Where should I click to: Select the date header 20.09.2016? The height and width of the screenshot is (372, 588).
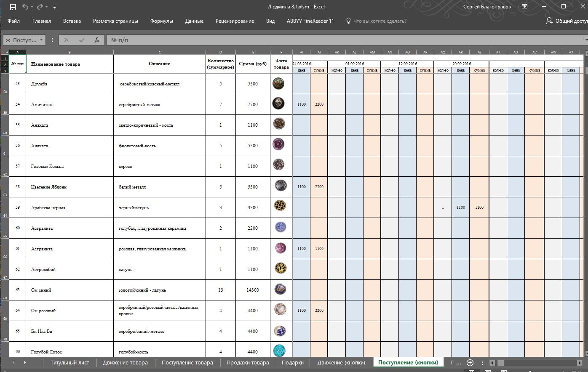(461, 64)
